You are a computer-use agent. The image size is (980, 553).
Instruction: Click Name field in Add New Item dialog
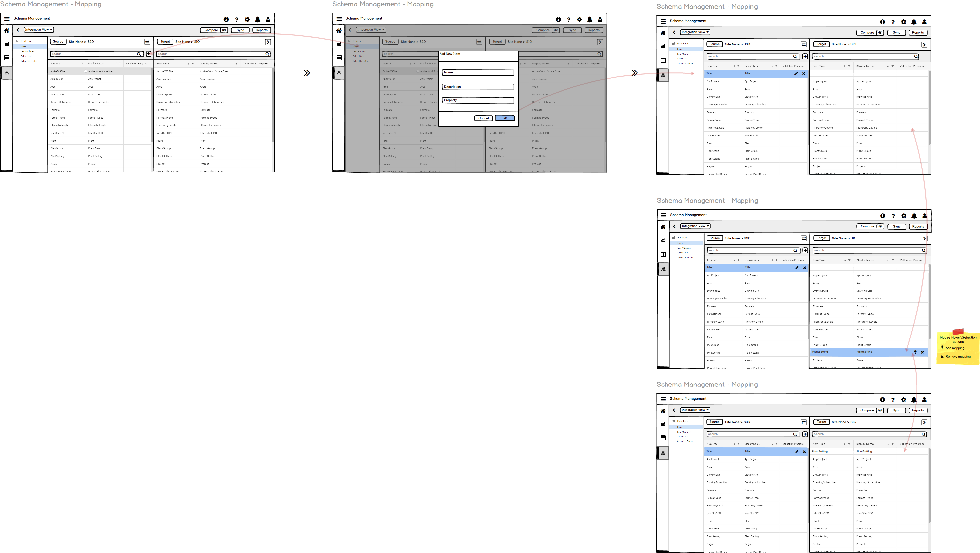479,72
